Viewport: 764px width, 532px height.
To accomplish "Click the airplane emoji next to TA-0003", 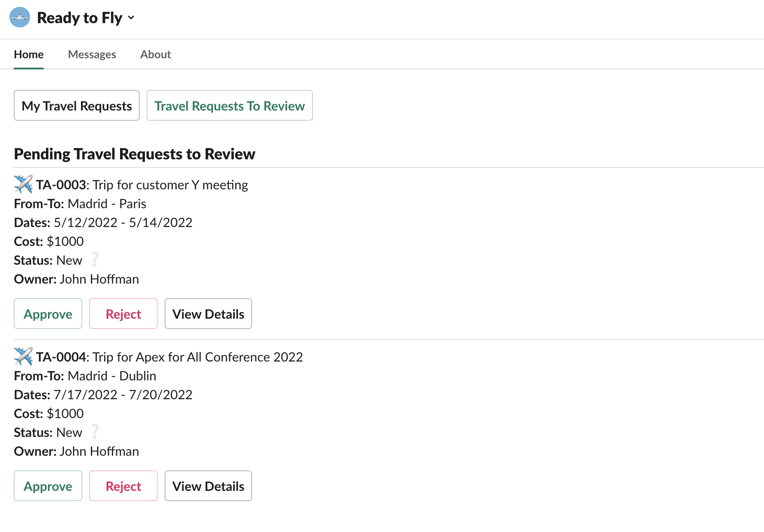I will 23,184.
